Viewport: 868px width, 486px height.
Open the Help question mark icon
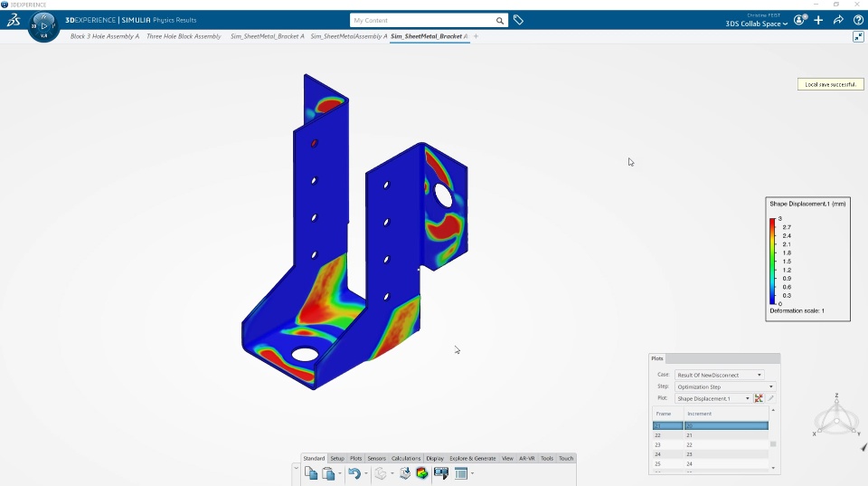858,20
